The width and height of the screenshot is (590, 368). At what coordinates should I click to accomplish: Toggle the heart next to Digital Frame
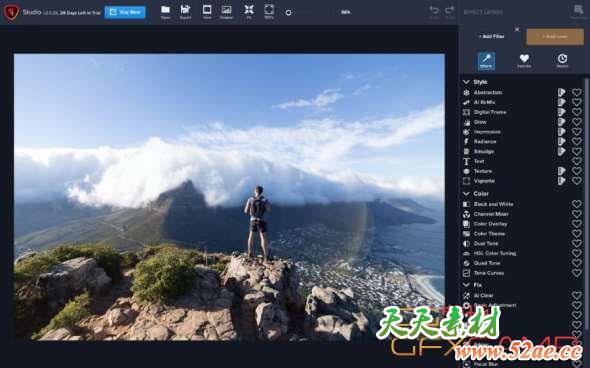(577, 112)
